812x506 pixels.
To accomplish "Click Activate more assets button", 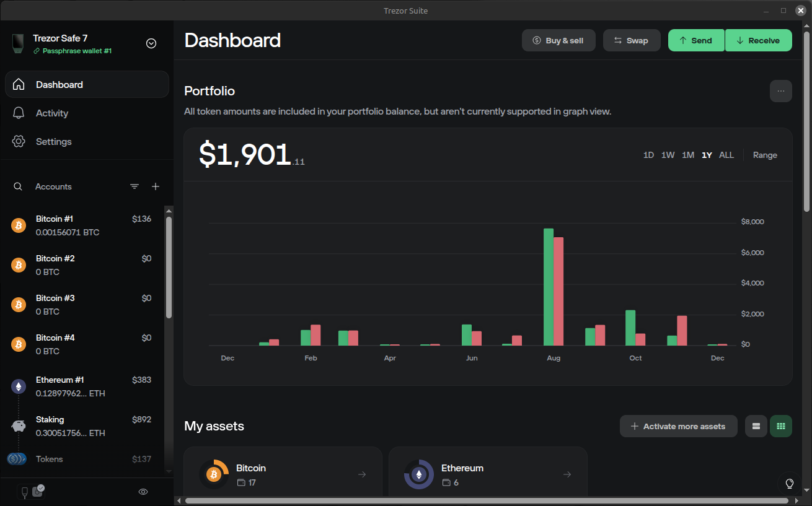I will tap(678, 426).
